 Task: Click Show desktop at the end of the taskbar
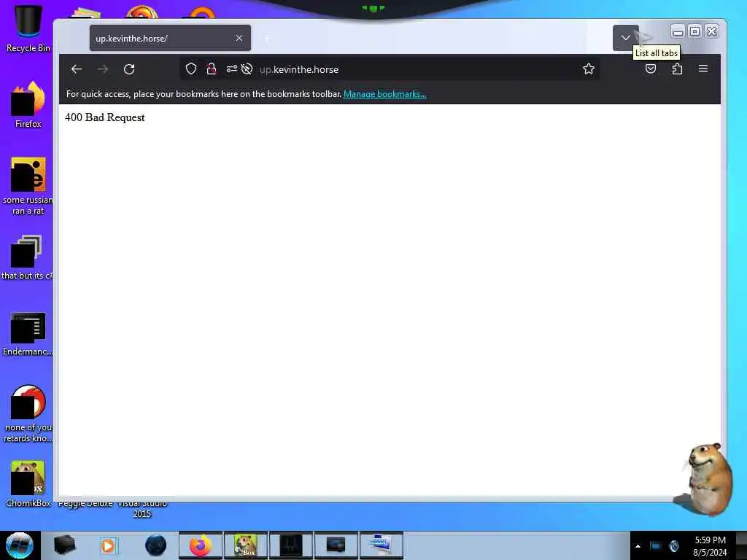pyautogui.click(x=741, y=545)
